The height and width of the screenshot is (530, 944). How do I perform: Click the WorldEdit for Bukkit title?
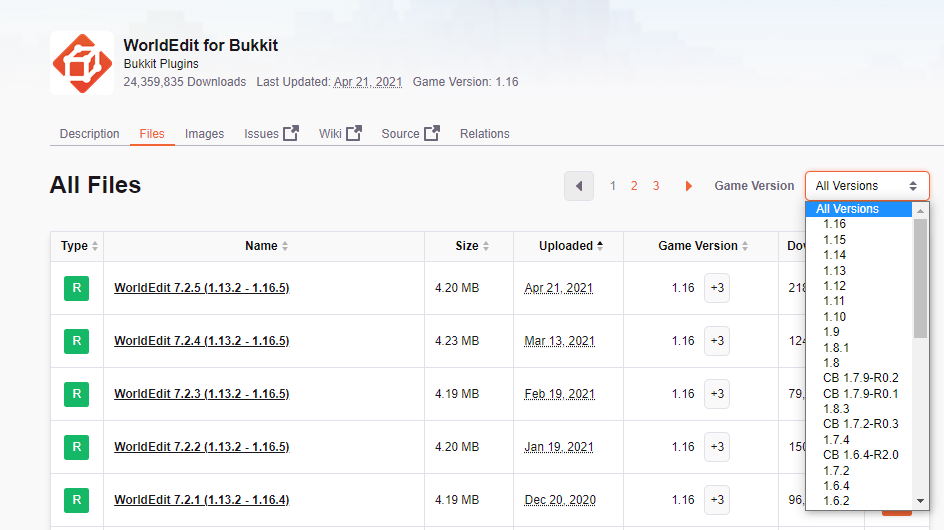point(200,45)
